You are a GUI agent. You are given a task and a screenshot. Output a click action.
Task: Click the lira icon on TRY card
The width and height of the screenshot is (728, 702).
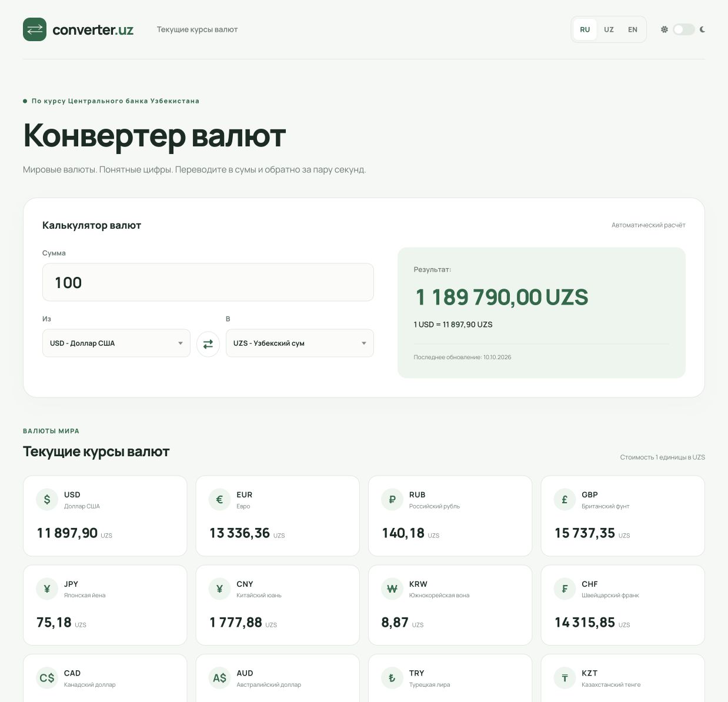pos(392,678)
